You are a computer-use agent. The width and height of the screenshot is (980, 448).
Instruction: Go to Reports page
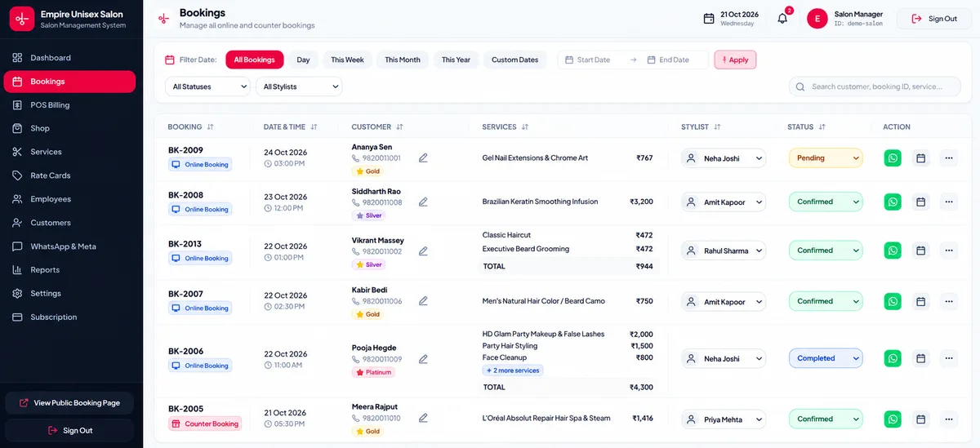click(x=69, y=270)
